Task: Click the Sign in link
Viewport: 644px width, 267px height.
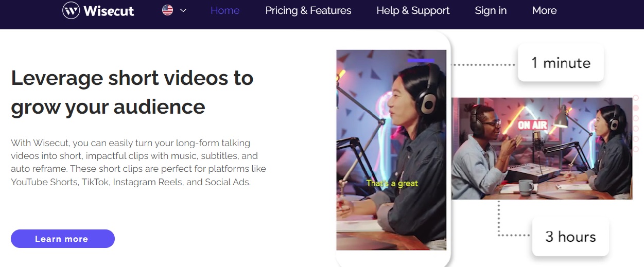Action: coord(491,10)
